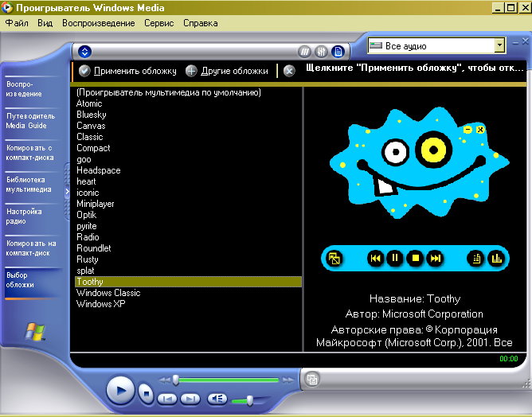The height and width of the screenshot is (417, 532).
Task: Open 'Копировать на компакт-диск' sidebar tab
Action: click(32, 248)
